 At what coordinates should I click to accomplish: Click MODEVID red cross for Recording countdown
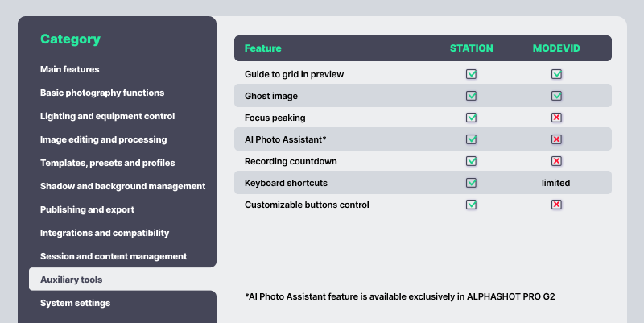pos(556,161)
